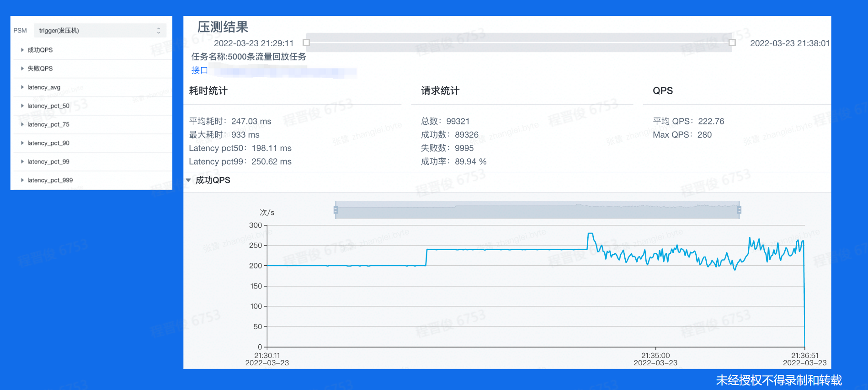Expand the latency_avg arrow in sidebar

pos(22,87)
